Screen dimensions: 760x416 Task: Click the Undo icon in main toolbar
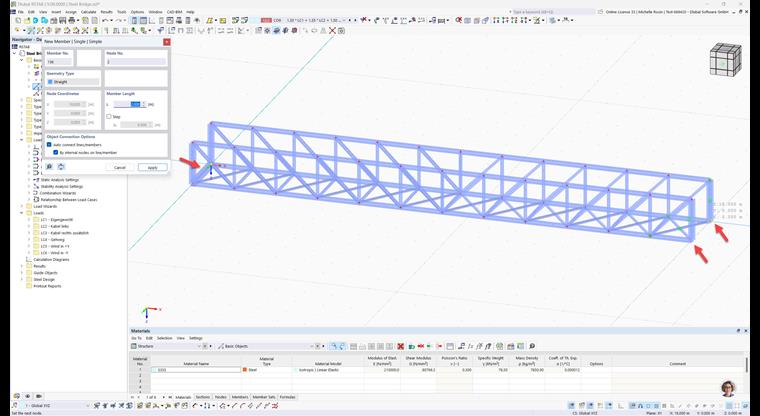(105, 20)
